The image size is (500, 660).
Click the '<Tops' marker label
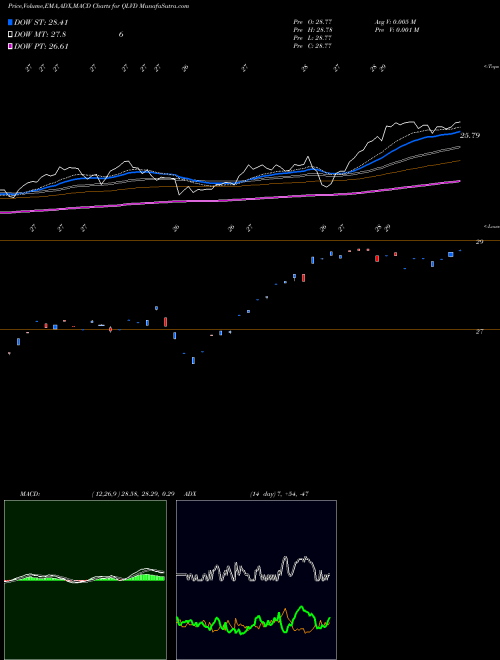click(x=492, y=67)
